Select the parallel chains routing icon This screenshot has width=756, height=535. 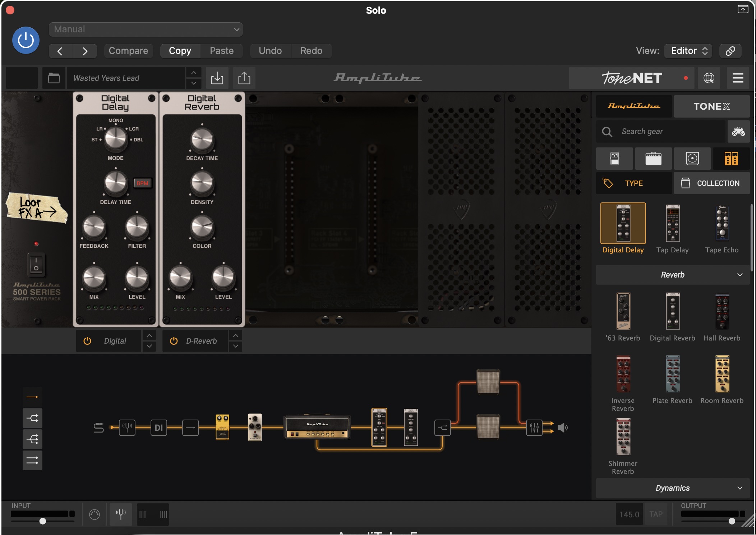[x=32, y=461]
